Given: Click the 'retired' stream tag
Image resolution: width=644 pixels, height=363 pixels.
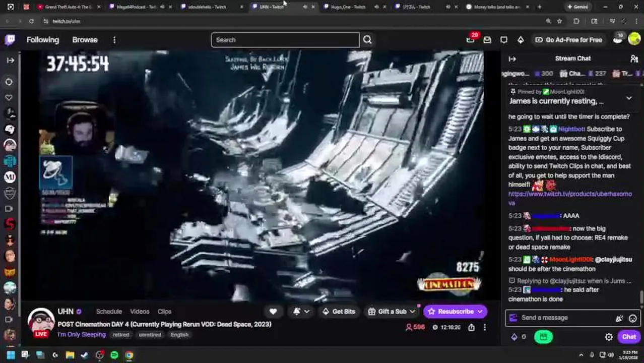Looking at the screenshot, I should [x=121, y=335].
